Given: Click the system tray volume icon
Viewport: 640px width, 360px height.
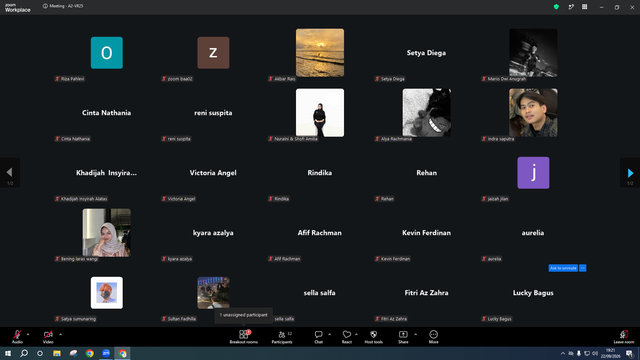Looking at the screenshot, I should click(595, 353).
